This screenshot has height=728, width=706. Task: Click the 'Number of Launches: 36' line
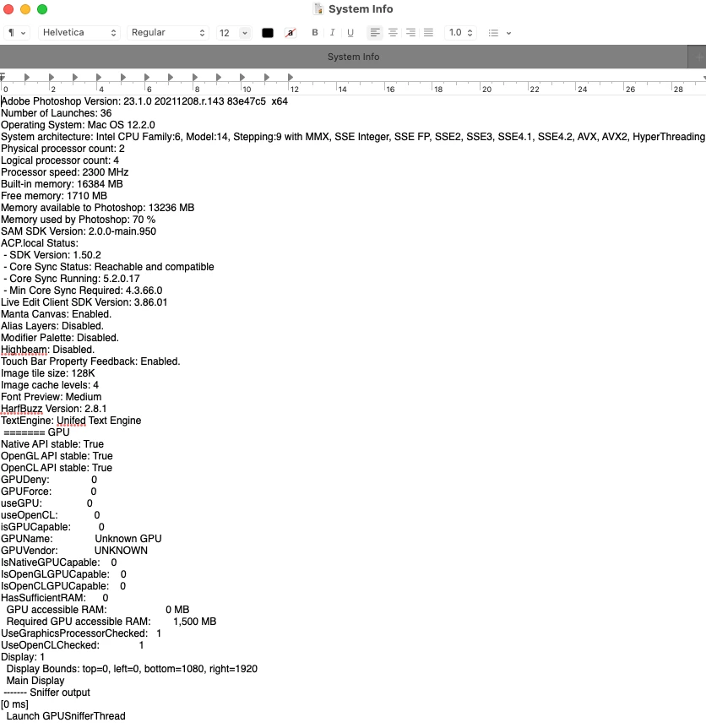click(x=57, y=113)
